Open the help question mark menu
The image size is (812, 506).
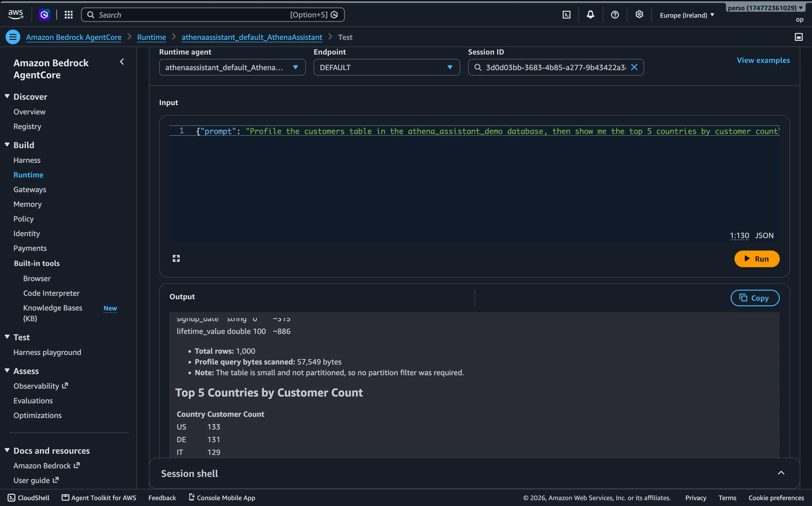(615, 15)
